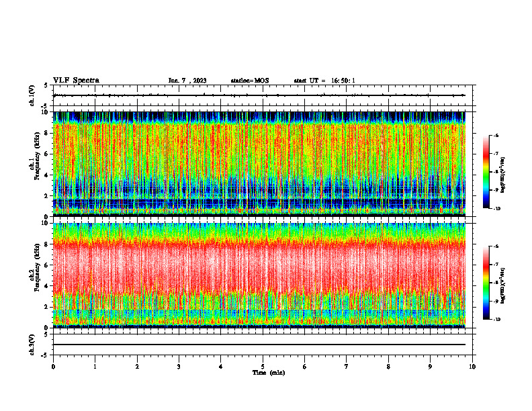Click the "-10" tick on lower color bar

[496, 320]
